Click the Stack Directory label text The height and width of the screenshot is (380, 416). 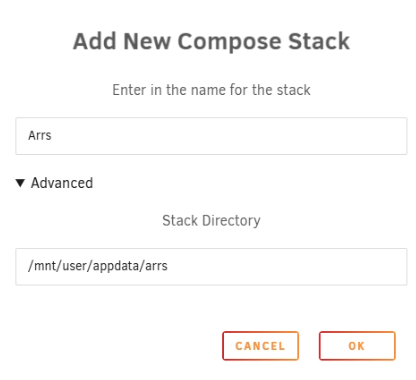tap(211, 221)
